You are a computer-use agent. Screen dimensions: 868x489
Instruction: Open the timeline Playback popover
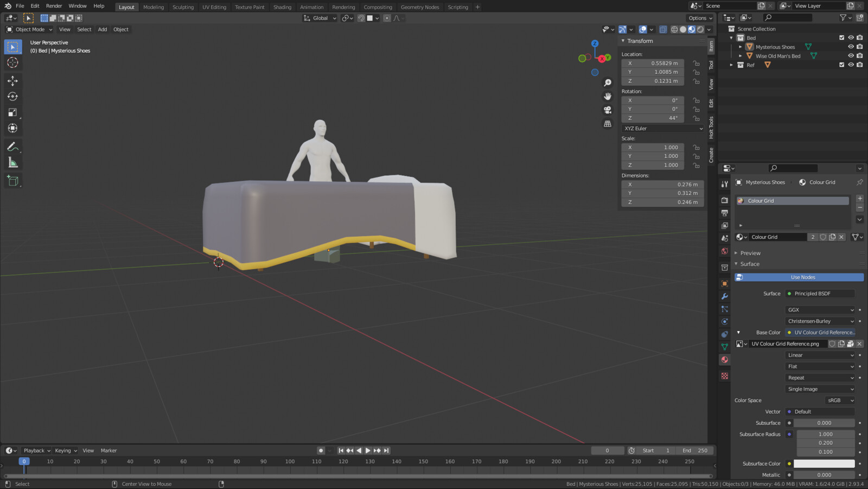(x=36, y=450)
